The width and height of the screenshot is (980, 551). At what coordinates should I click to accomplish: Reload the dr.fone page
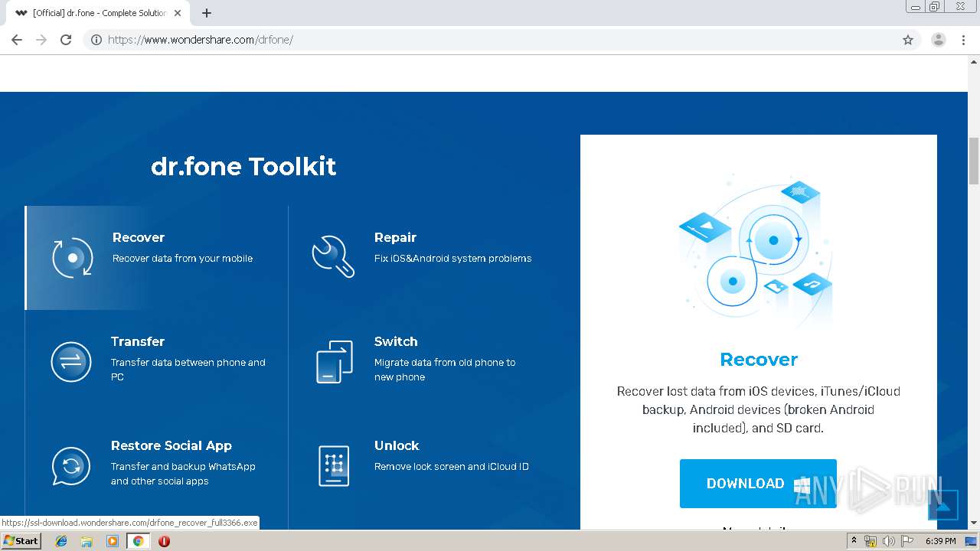(x=66, y=40)
